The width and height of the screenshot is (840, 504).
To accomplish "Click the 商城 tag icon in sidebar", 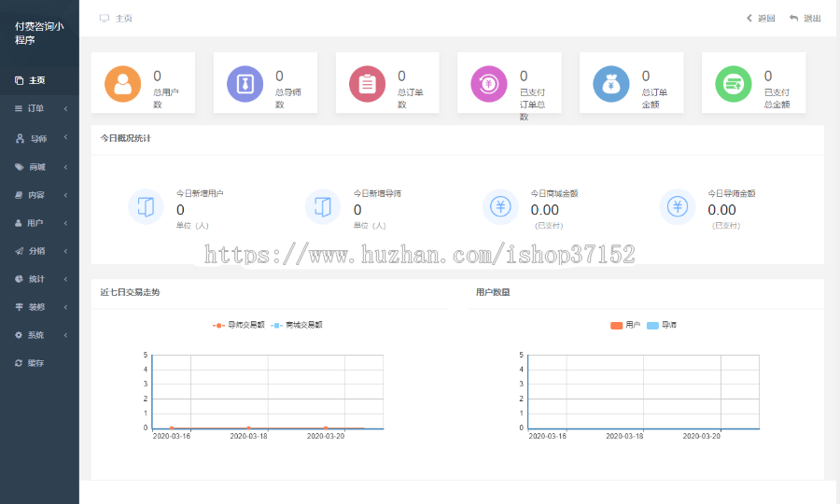I will 20,167.
